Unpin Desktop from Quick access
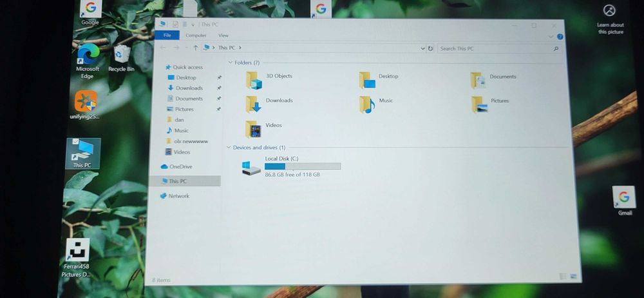This screenshot has height=298, width=644. pyautogui.click(x=219, y=77)
